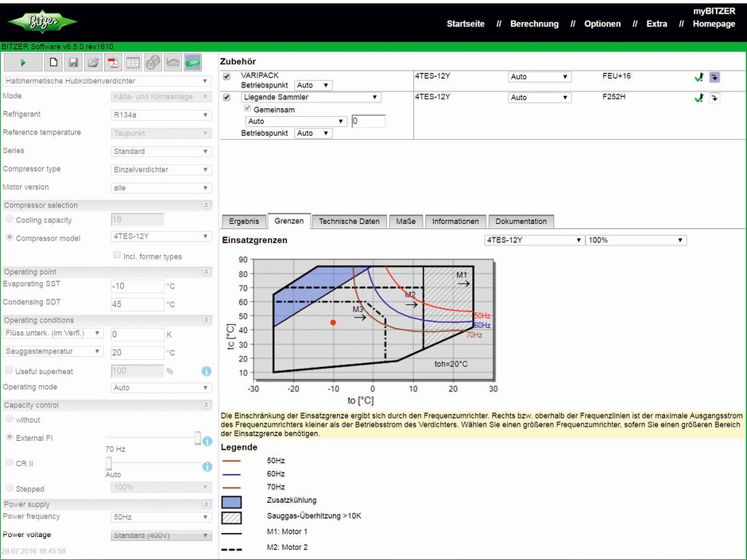This screenshot has width=747, height=560.
Task: Click the arrow icon in the VARIPACK row
Action: click(714, 77)
